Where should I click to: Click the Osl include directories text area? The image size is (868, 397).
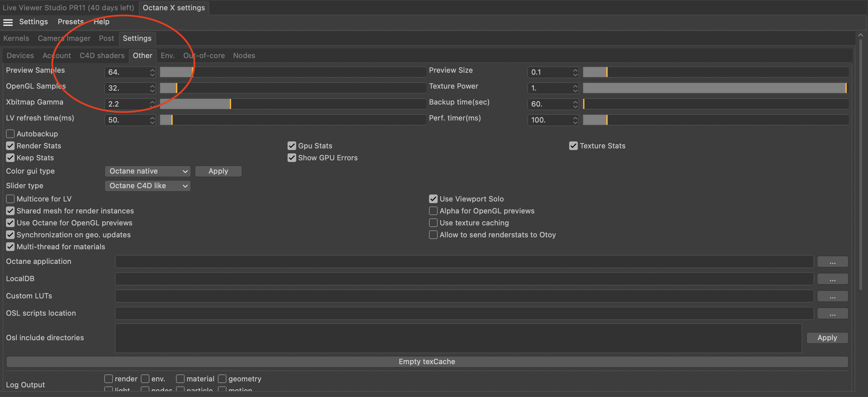[458, 338]
